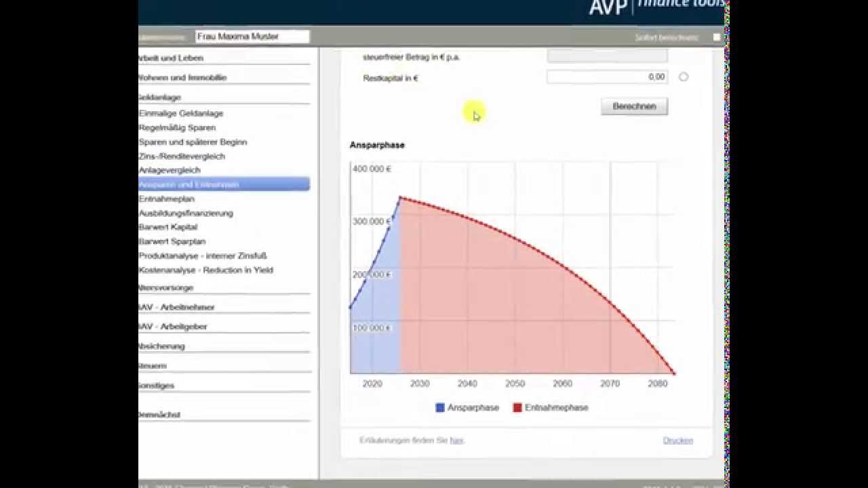
Task: Click the Drucken link
Action: tap(678, 441)
